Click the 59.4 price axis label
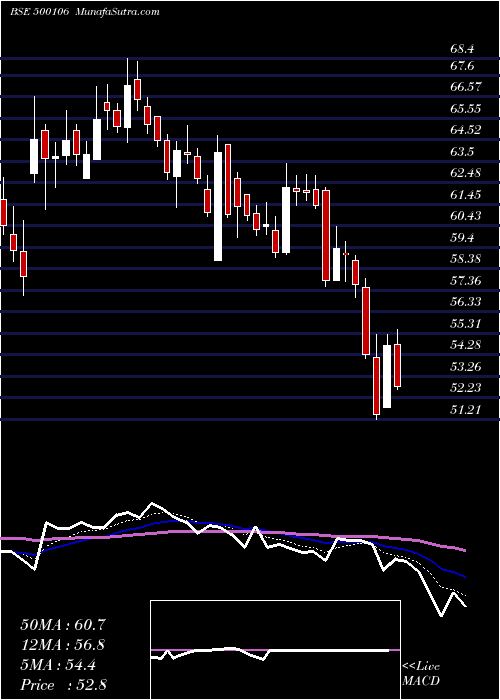This screenshot has width=500, height=700. point(462,238)
